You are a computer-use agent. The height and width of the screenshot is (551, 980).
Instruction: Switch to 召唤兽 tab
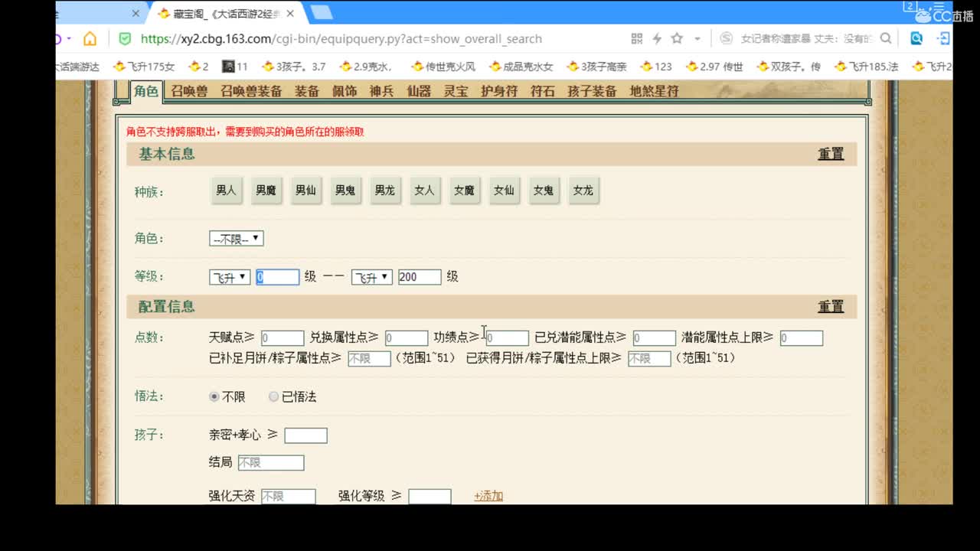(x=189, y=91)
